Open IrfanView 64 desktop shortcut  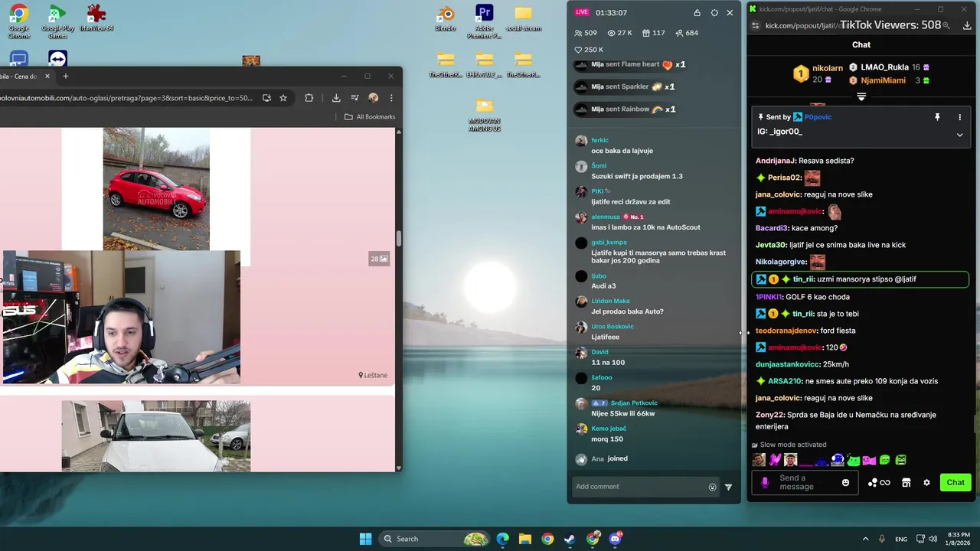click(96, 18)
